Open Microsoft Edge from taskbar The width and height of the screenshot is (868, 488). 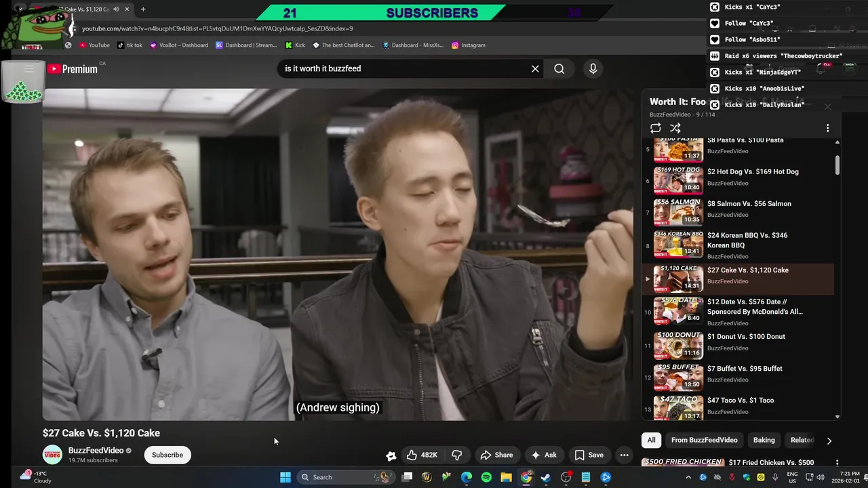(x=467, y=477)
